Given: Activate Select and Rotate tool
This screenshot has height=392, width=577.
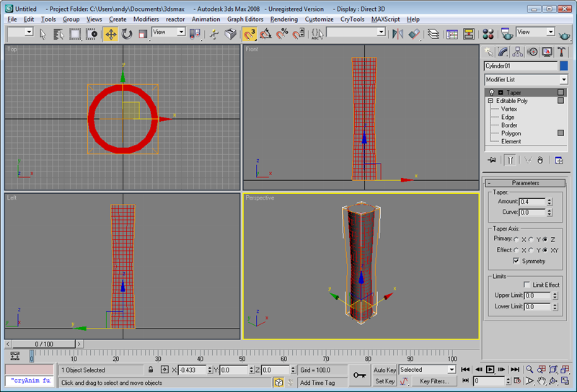Looking at the screenshot, I should (x=127, y=34).
